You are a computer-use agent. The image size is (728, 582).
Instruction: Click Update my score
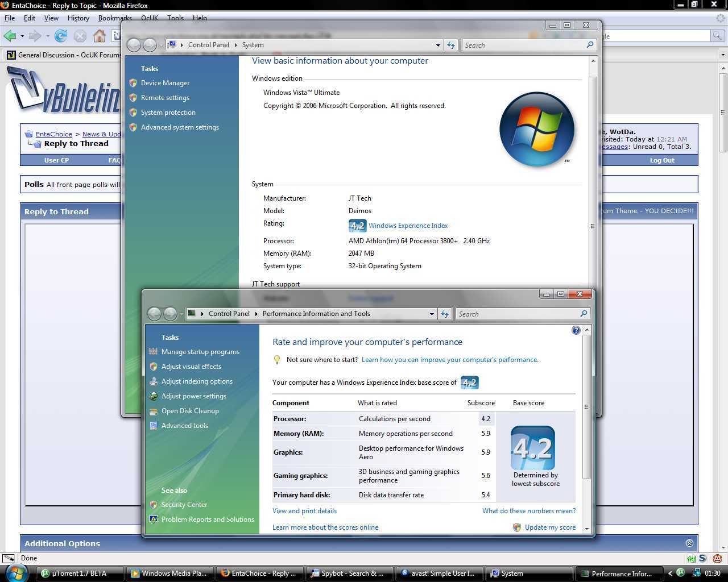pos(550,527)
